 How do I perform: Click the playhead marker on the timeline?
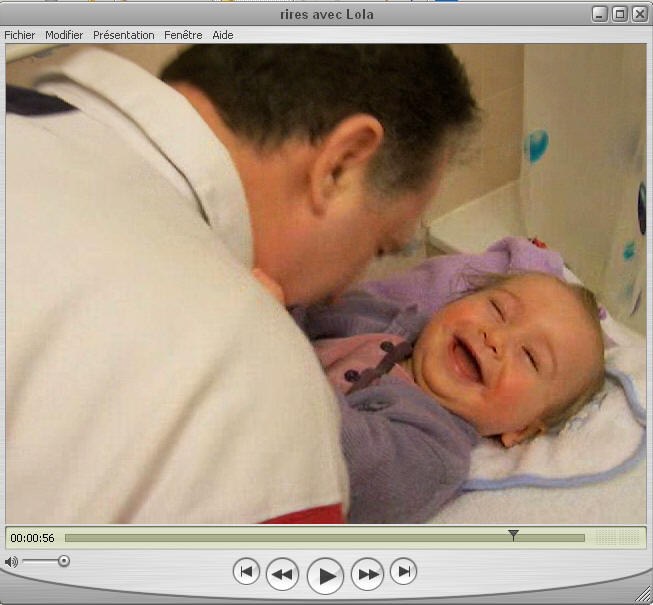[x=513, y=535]
